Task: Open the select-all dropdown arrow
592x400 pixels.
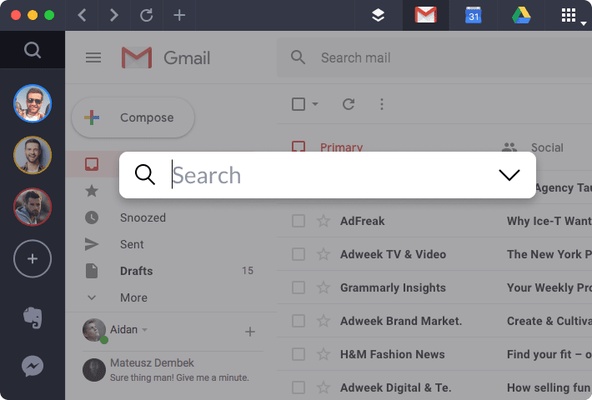Action: coord(315,104)
